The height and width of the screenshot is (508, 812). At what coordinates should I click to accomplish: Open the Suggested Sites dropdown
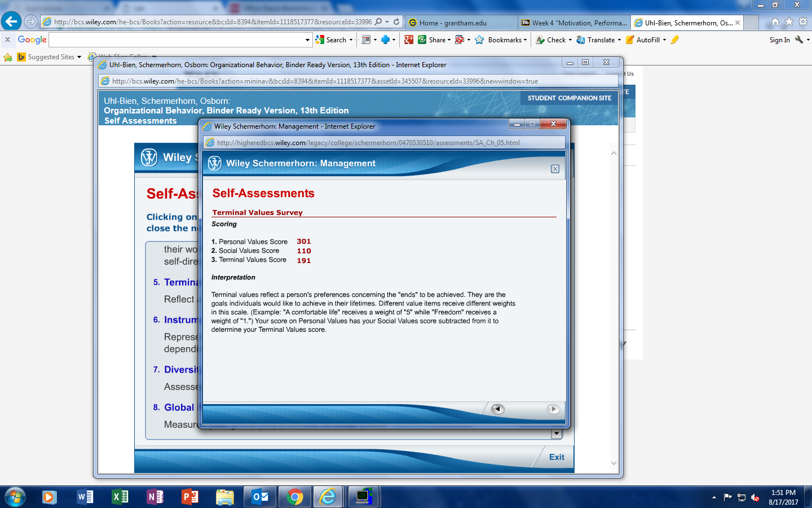[79, 57]
